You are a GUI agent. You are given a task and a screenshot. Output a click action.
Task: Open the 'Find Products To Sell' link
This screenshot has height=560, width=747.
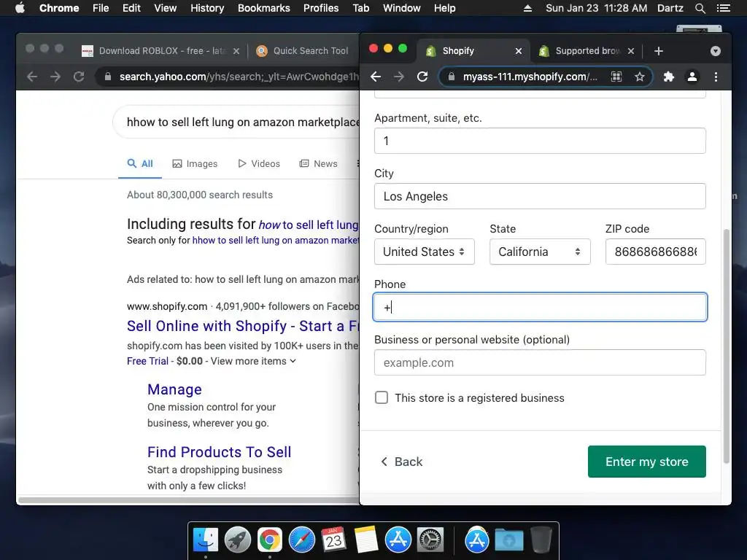click(x=219, y=451)
